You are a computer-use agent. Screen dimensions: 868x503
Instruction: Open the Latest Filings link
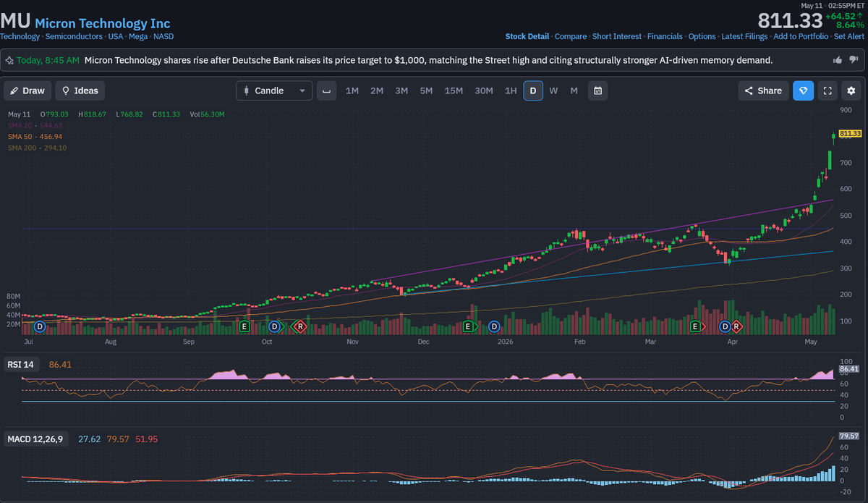coord(744,36)
